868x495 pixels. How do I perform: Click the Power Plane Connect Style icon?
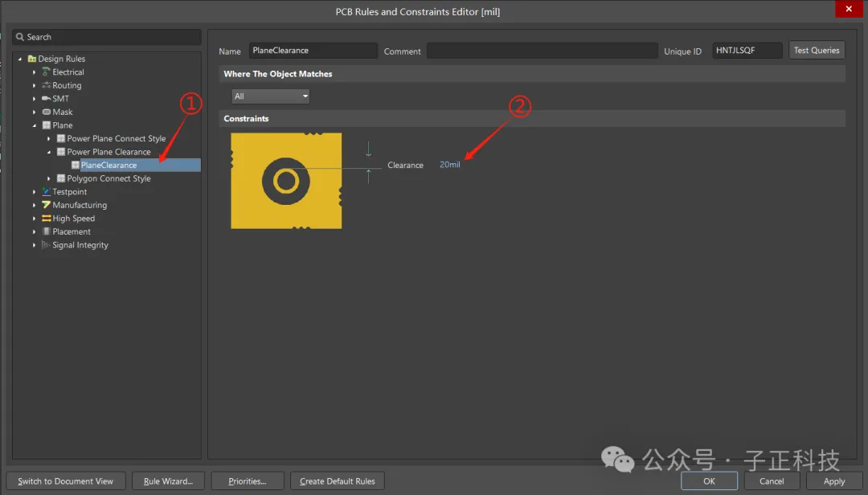[61, 138]
